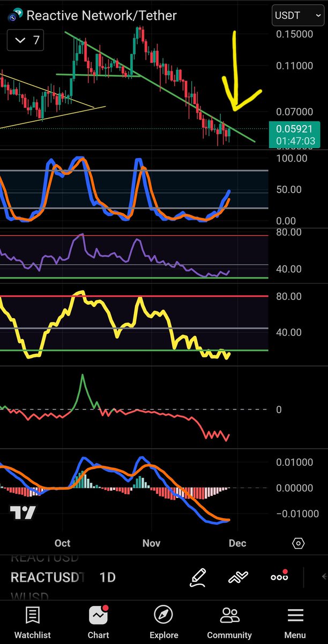Tap the 0.01000 MACD scale label
328x644 pixels.
tap(295, 462)
